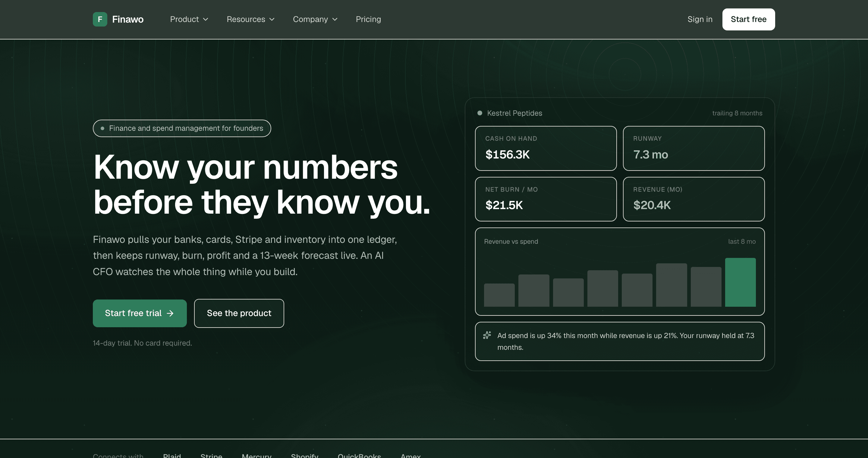Go to the Pricing page
The width and height of the screenshot is (868, 458).
pos(368,19)
